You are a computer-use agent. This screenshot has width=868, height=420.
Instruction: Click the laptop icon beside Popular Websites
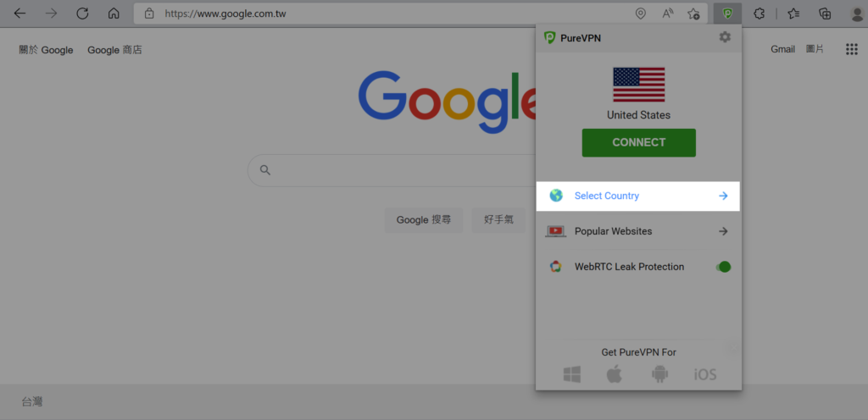click(x=556, y=231)
